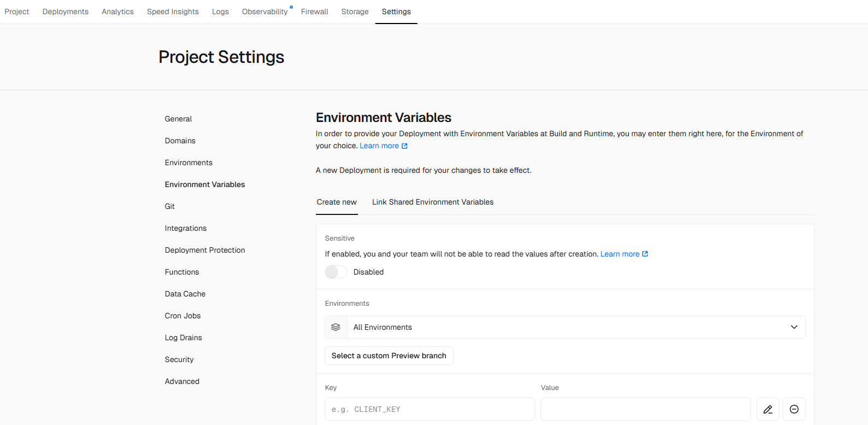This screenshot has width=868, height=425.
Task: Select Cron Jobs from settings sidebar
Action: click(183, 316)
